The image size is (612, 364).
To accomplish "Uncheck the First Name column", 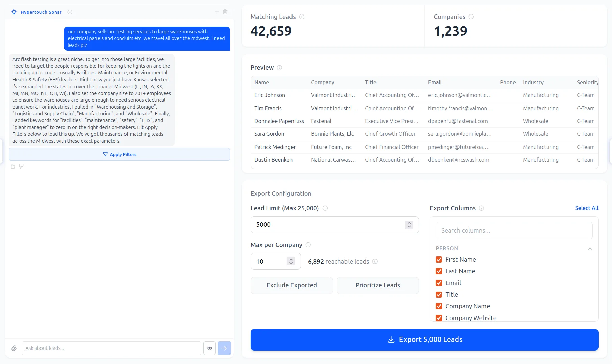I will click(x=439, y=260).
